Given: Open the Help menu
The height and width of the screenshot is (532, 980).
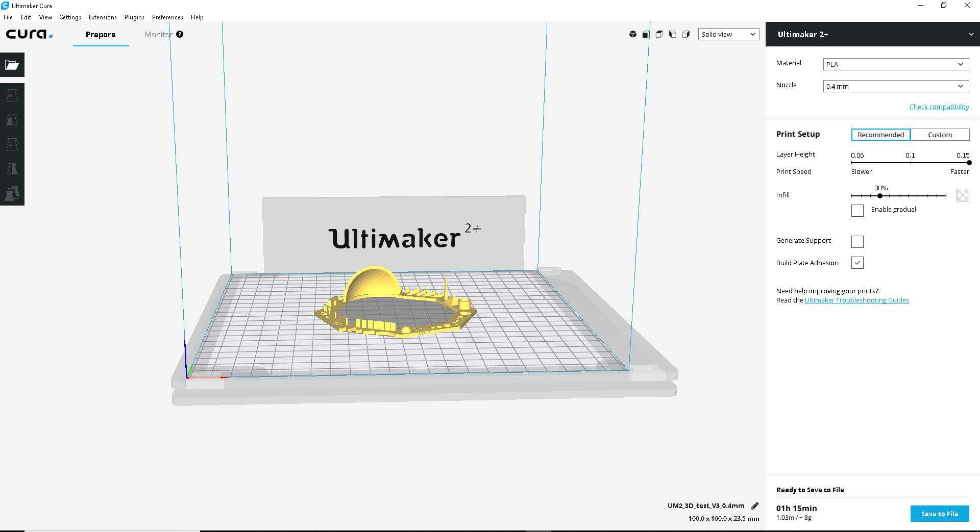Looking at the screenshot, I should coord(197,17).
